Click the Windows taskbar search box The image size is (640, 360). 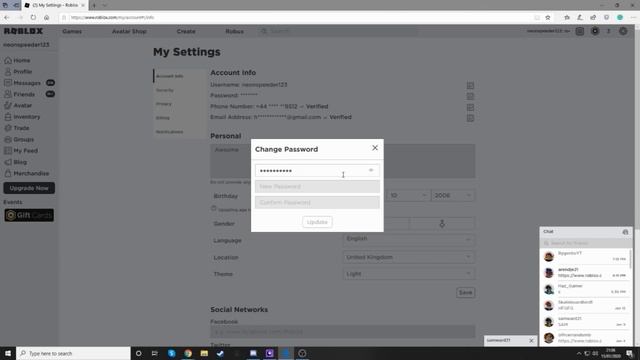pyautogui.click(x=73, y=353)
